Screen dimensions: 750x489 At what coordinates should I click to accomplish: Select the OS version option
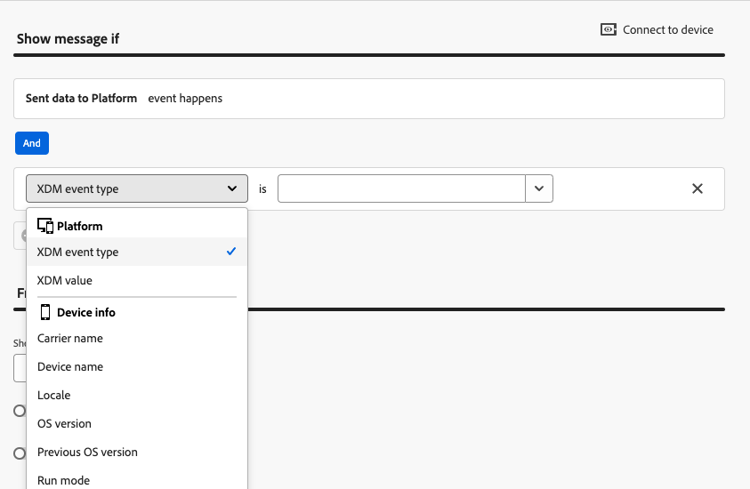tap(137, 423)
